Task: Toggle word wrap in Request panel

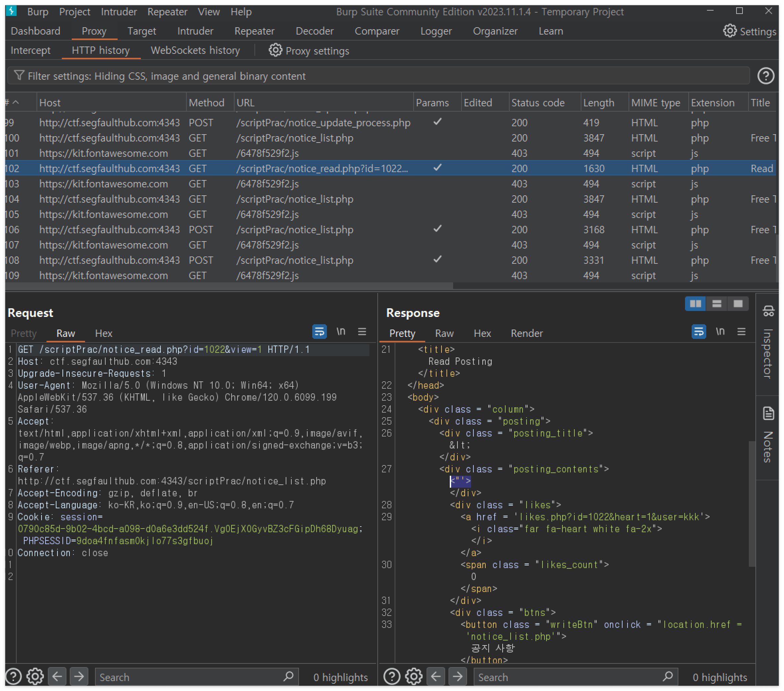Action: pos(319,332)
